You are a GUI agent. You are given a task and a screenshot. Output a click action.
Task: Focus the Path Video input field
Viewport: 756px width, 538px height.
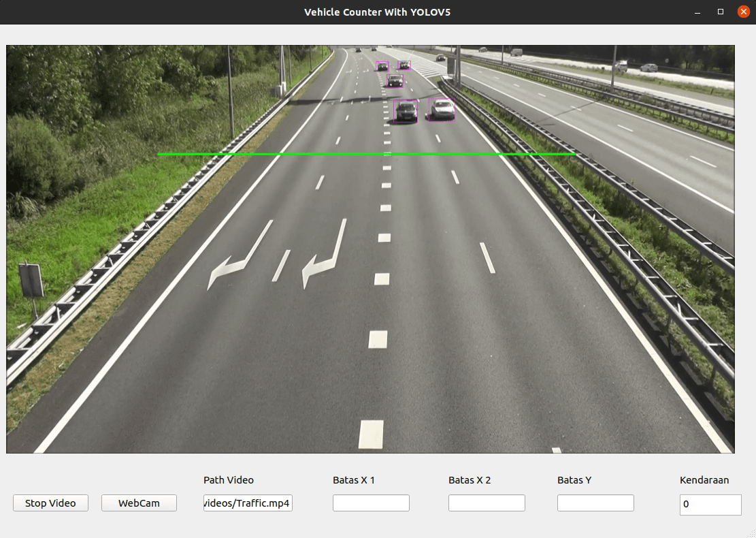pyautogui.click(x=248, y=503)
